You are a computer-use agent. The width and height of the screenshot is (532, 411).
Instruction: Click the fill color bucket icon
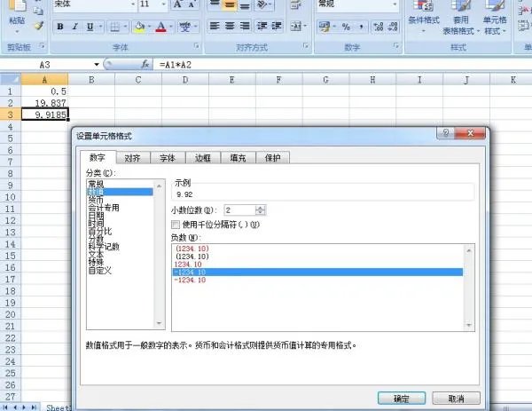click(x=139, y=27)
